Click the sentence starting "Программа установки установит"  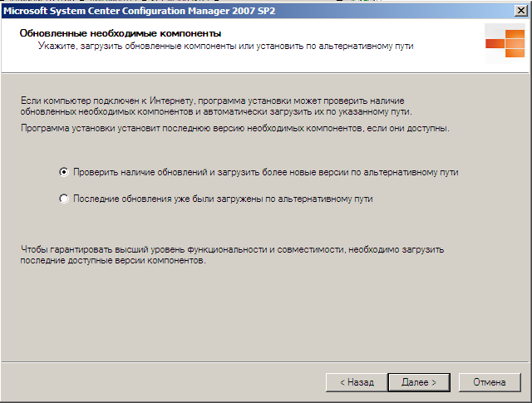coord(234,129)
